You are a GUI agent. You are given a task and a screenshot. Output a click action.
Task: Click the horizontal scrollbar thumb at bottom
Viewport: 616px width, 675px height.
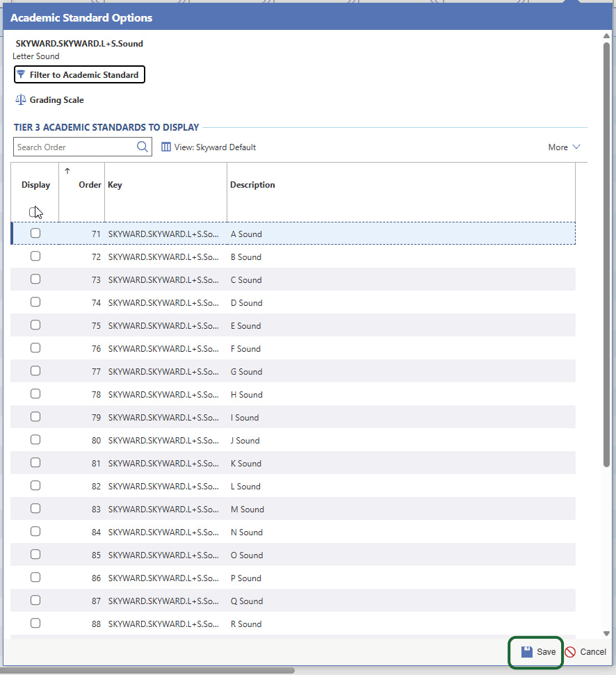tap(147, 670)
